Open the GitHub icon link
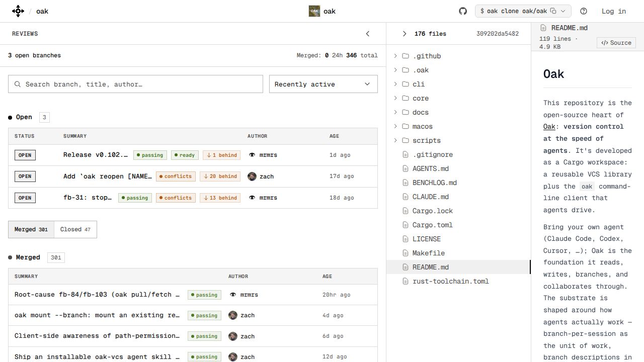Viewport: 644px width, 362px height. click(463, 11)
